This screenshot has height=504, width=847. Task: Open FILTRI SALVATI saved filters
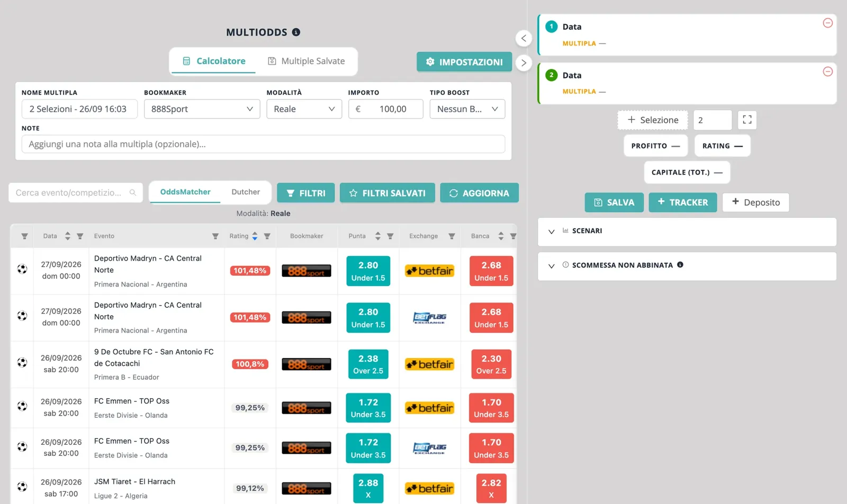[388, 193]
